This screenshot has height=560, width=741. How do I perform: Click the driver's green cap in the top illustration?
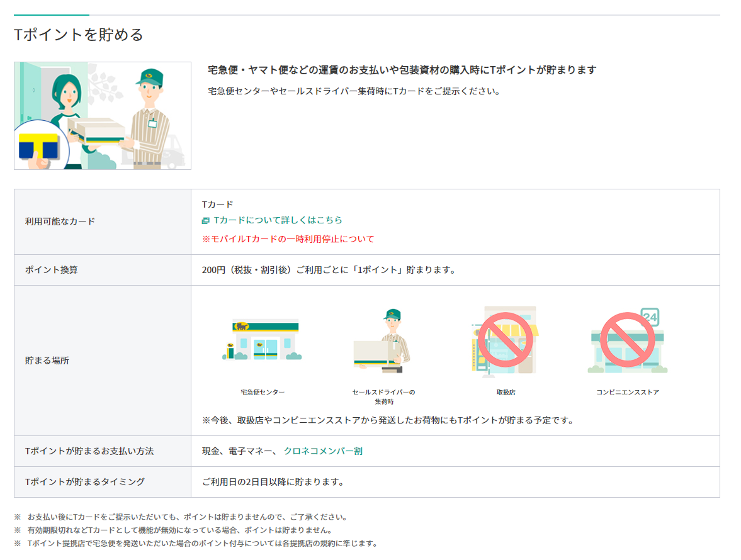pyautogui.click(x=149, y=77)
